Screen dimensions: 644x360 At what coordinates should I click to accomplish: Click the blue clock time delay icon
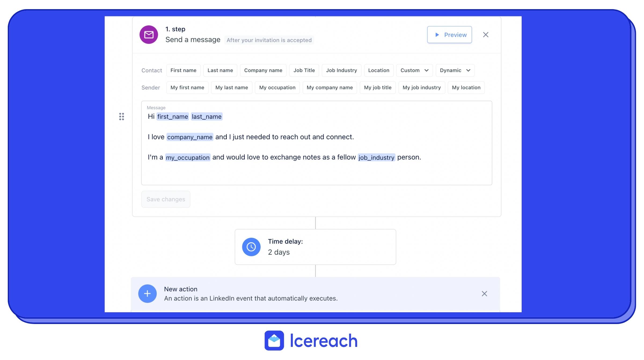pos(251,247)
